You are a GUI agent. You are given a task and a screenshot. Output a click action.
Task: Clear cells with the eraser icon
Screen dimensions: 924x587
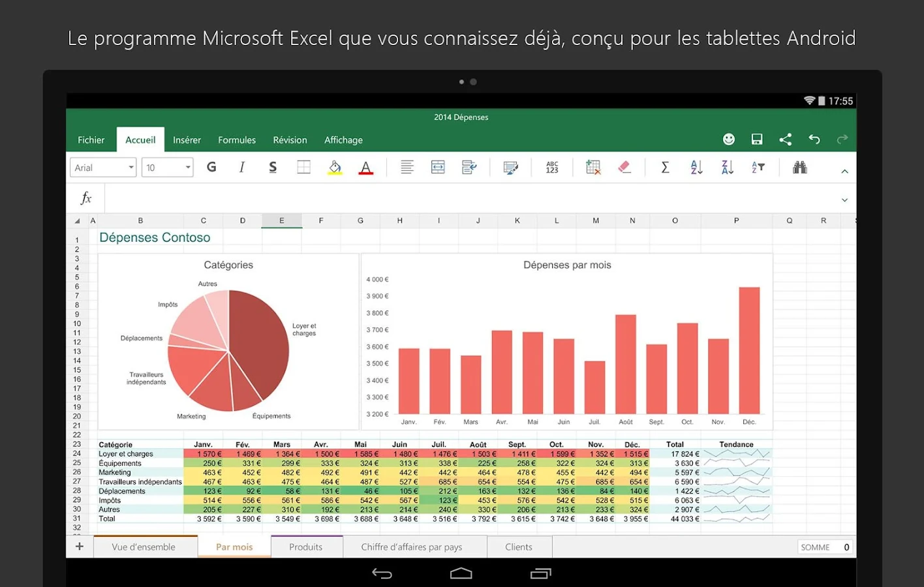click(x=624, y=167)
